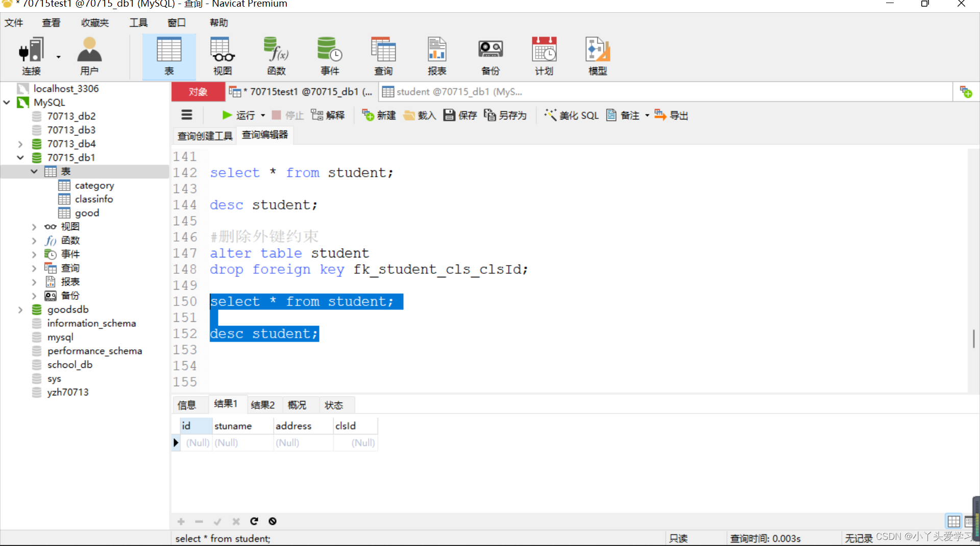
Task: Select the school_db database
Action: tap(70, 365)
